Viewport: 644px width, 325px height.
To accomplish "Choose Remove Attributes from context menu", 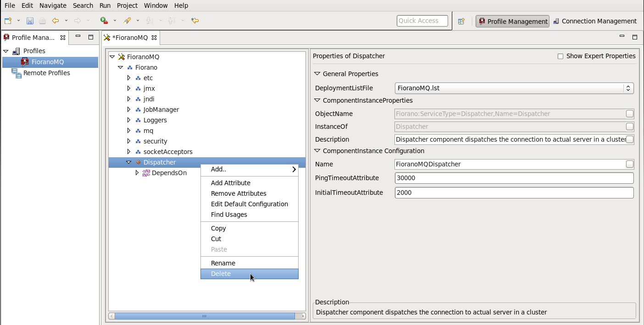I will point(250,193).
